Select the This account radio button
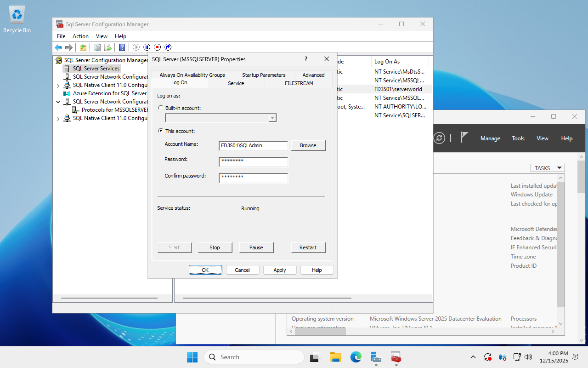 tap(160, 131)
